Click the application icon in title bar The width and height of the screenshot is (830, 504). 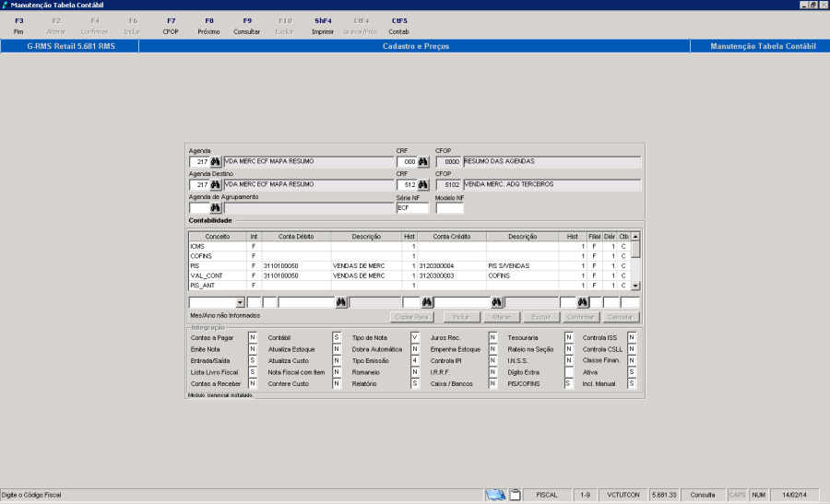coord(5,5)
